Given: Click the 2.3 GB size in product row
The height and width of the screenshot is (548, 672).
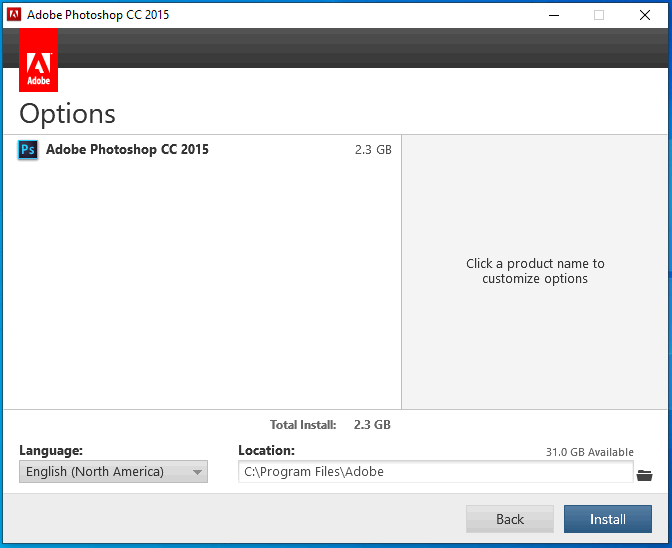Looking at the screenshot, I should pos(372,150).
